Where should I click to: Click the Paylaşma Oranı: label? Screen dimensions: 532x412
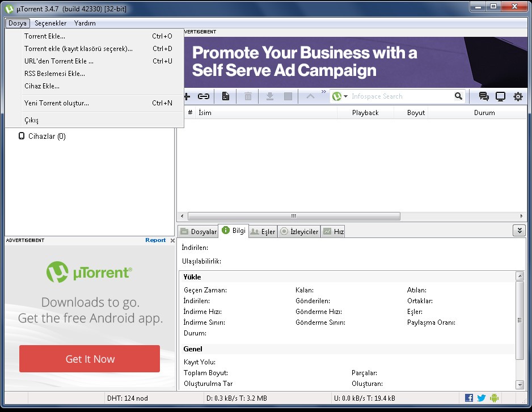pyautogui.click(x=431, y=322)
